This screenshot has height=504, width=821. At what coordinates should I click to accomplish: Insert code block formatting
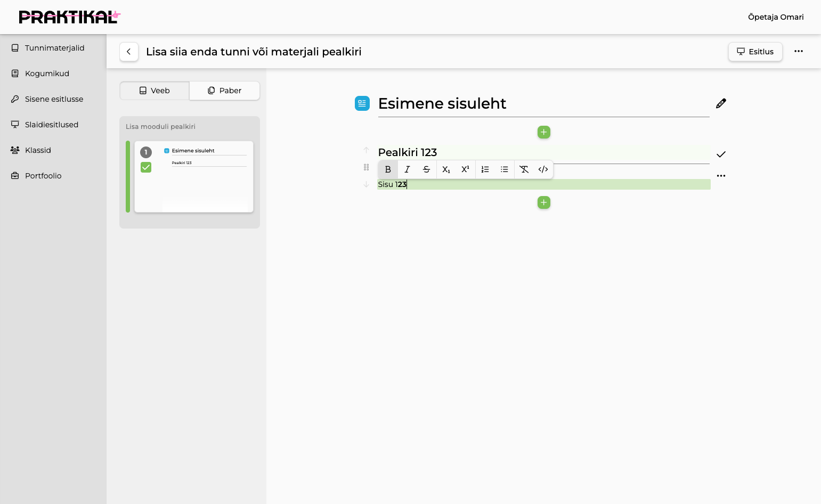tap(543, 169)
